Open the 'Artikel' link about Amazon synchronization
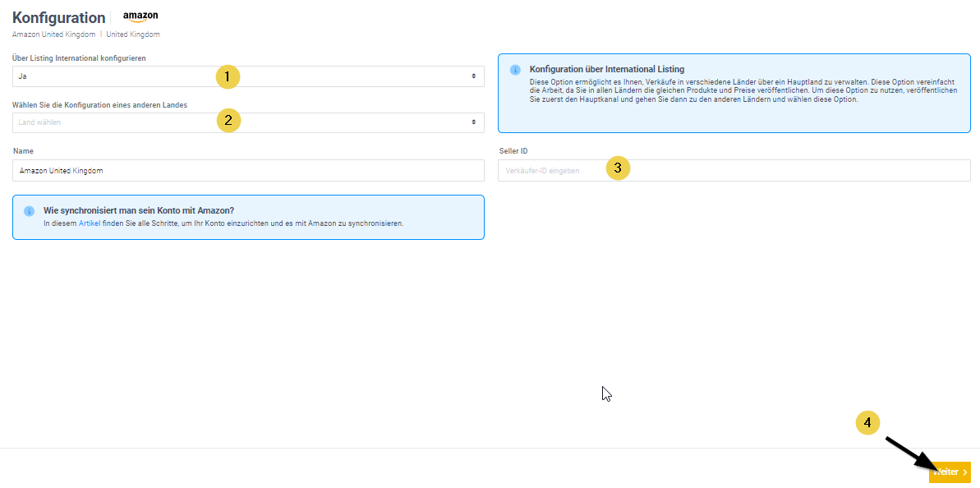Image resolution: width=980 pixels, height=488 pixels. click(x=89, y=223)
